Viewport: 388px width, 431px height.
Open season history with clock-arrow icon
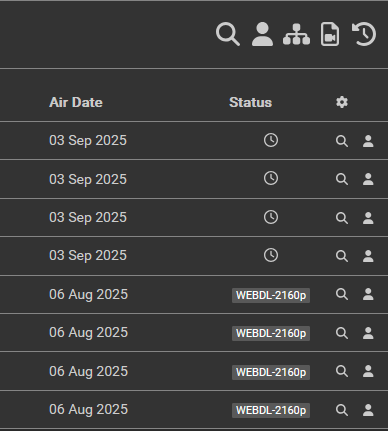364,34
